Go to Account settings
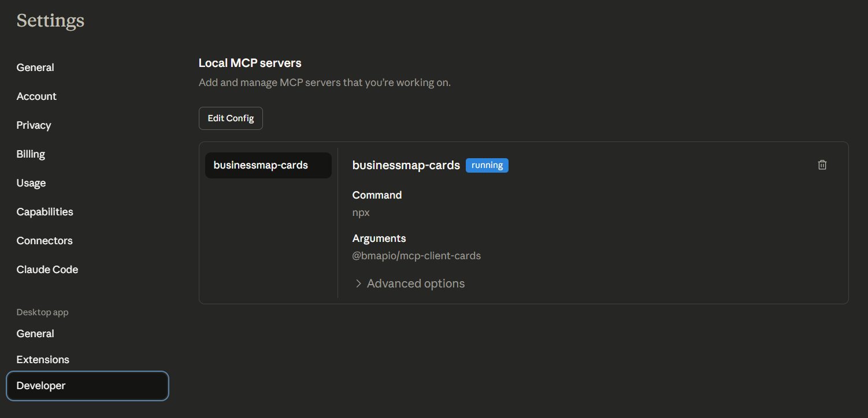The width and height of the screenshot is (868, 418). tap(36, 96)
